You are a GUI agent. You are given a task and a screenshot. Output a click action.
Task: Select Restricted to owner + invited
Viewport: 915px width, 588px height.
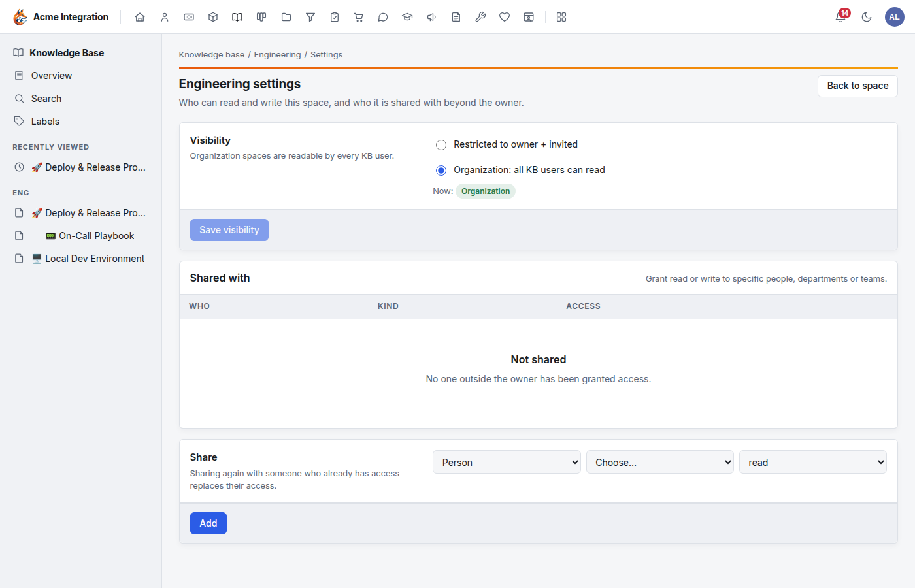tap(441, 144)
